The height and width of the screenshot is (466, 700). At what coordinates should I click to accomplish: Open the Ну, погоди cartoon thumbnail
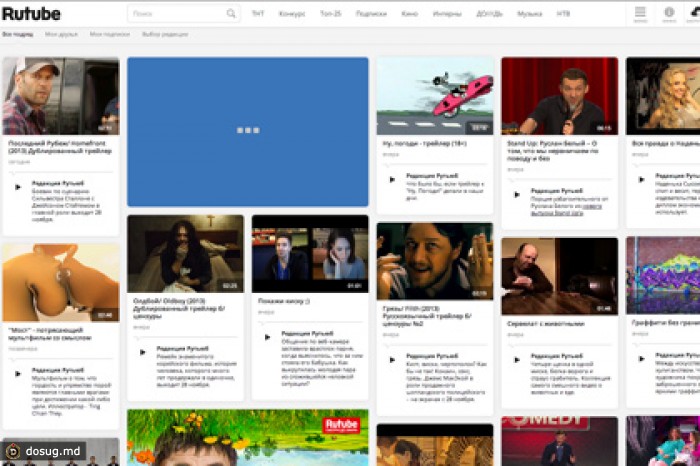434,96
